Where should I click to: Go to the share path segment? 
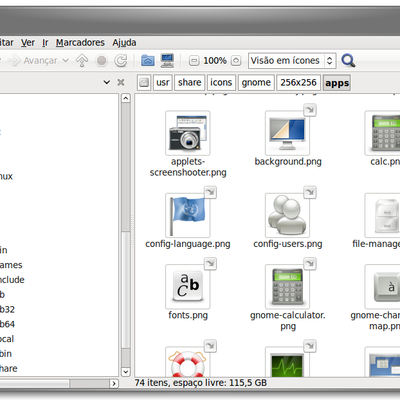click(189, 82)
